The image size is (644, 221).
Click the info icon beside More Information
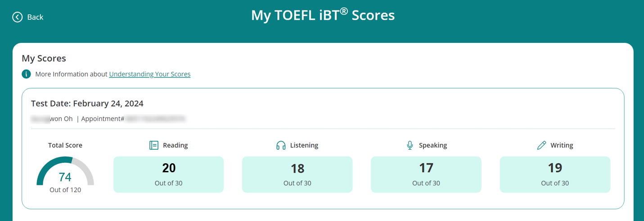26,74
